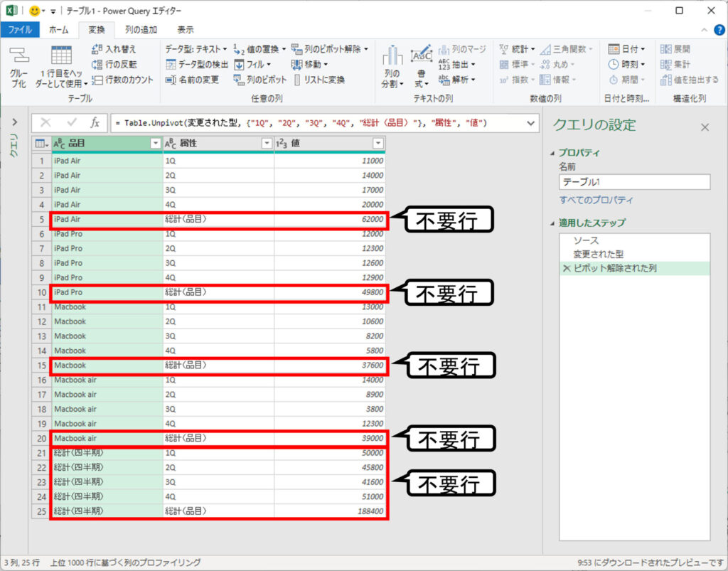Screen dimensions: 728x571
Task: Select the 変換 tab
Action: point(97,30)
